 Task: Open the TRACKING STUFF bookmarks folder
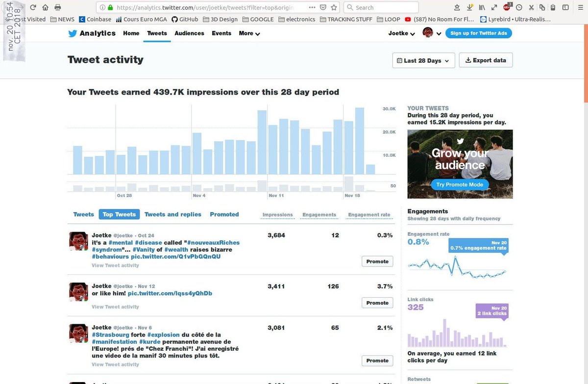[346, 19]
